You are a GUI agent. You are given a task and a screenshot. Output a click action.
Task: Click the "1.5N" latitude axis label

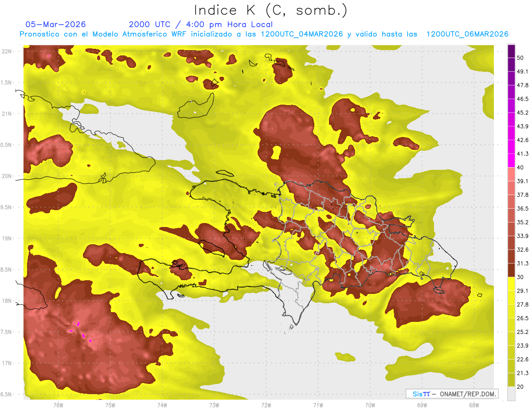(x=6, y=82)
